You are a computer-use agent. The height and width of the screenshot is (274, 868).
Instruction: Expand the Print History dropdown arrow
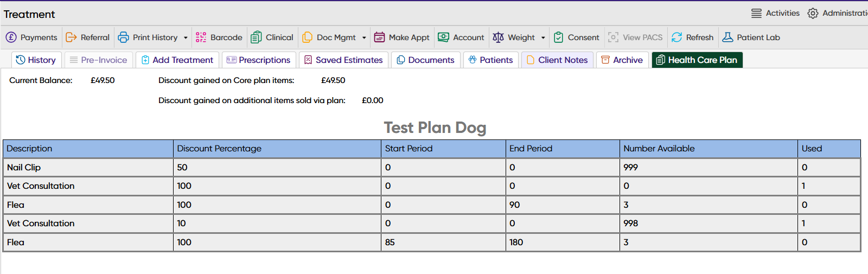click(186, 38)
